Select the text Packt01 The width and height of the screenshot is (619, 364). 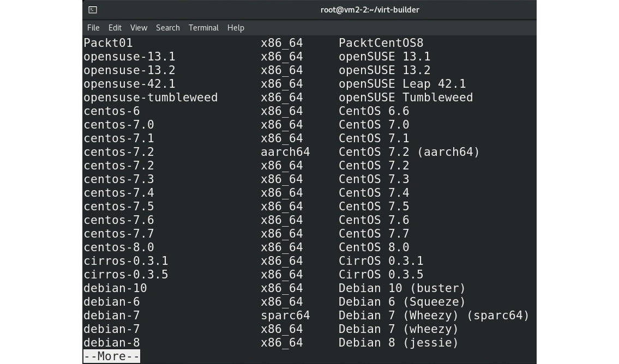point(108,43)
